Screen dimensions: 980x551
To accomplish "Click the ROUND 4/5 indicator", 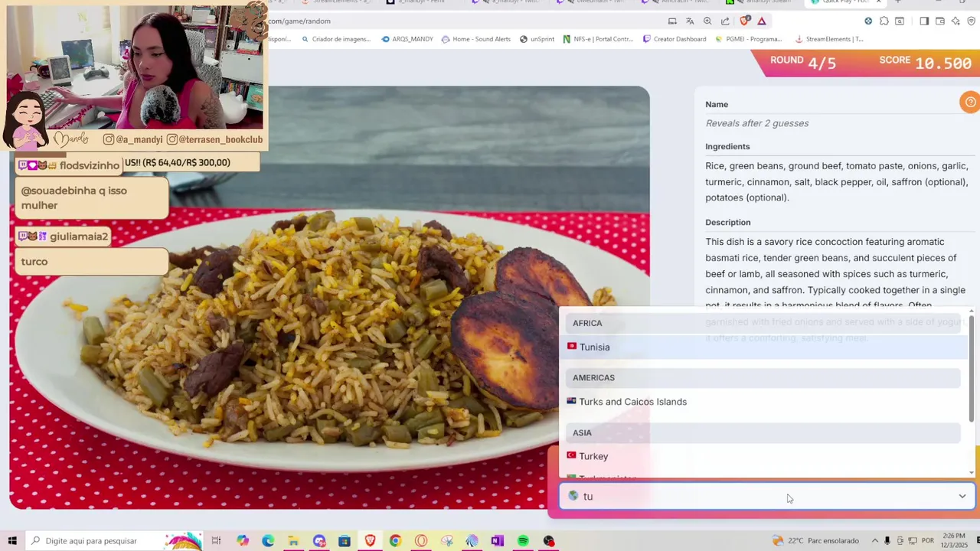I will [803, 62].
